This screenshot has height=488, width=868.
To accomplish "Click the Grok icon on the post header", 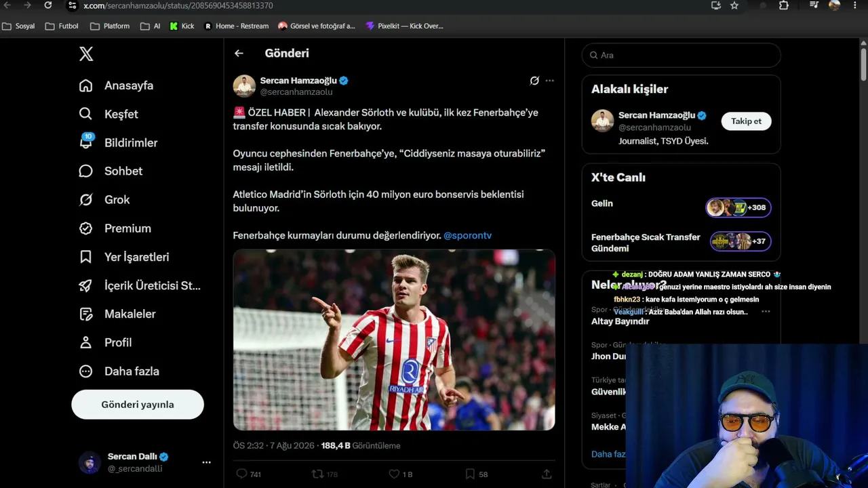I will (534, 81).
